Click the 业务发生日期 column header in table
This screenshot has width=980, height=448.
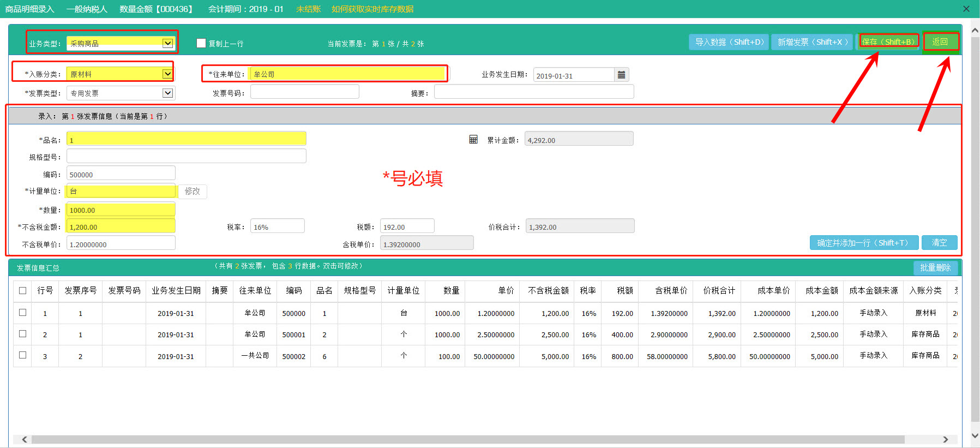pos(176,291)
